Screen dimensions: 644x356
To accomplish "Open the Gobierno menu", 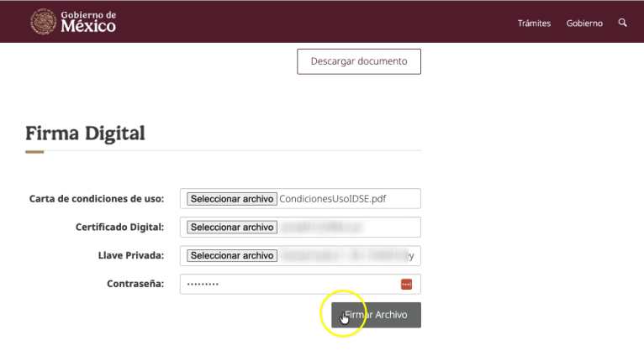I will coord(584,24).
